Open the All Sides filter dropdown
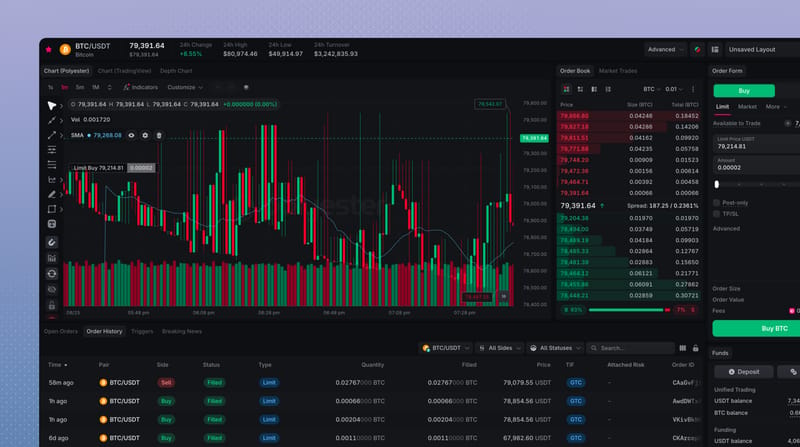 click(x=500, y=348)
